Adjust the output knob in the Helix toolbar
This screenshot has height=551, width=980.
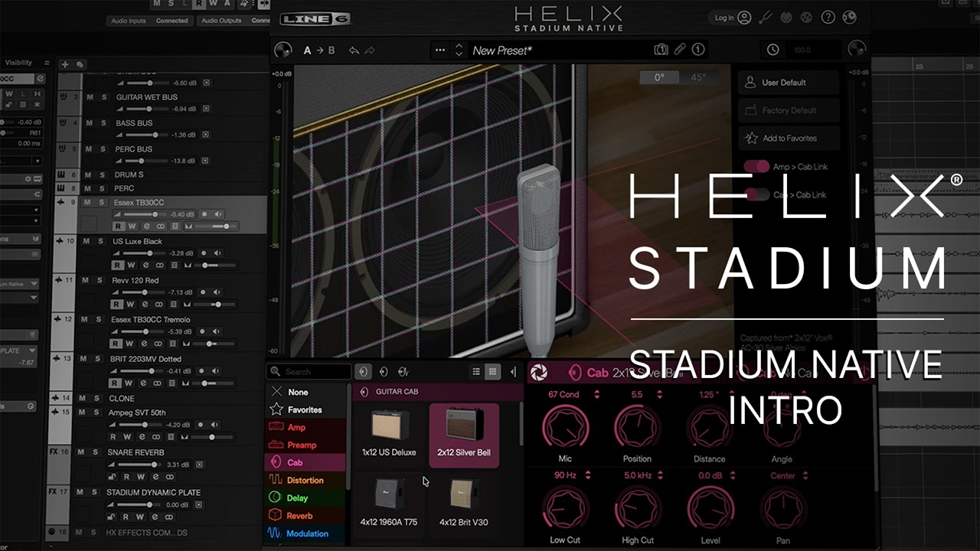tap(858, 51)
